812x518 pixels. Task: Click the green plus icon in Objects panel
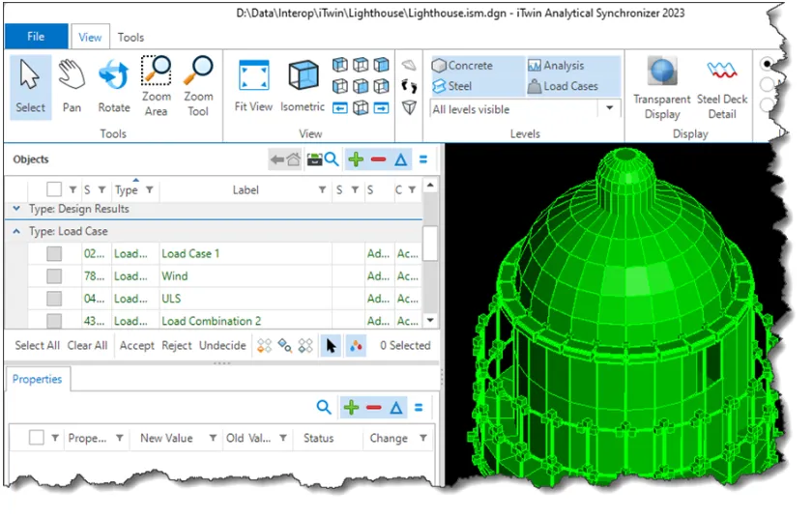[x=356, y=159]
